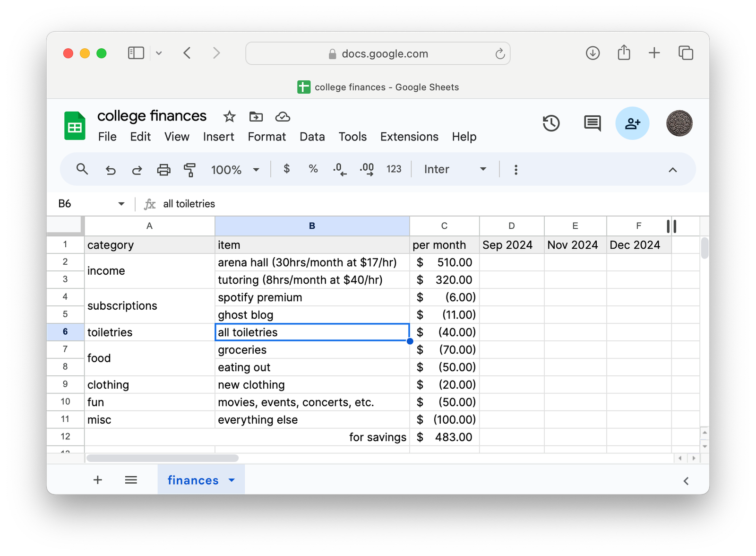Open the Safari share sheet
Screen dimensions: 756x556
tap(624, 52)
